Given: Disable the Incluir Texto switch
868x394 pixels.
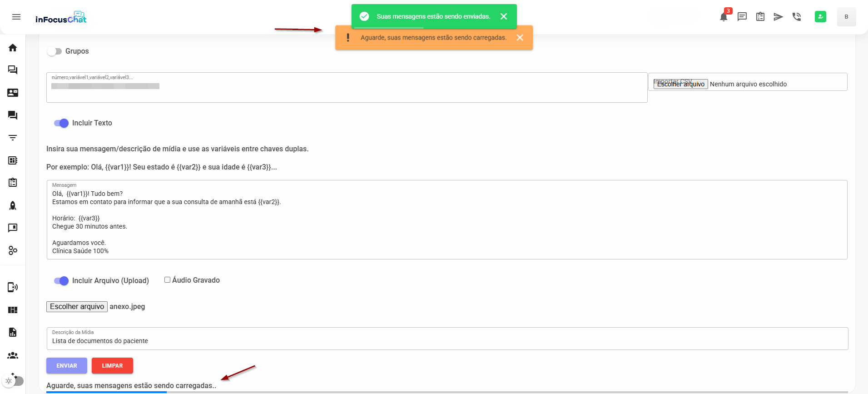Looking at the screenshot, I should [x=61, y=123].
